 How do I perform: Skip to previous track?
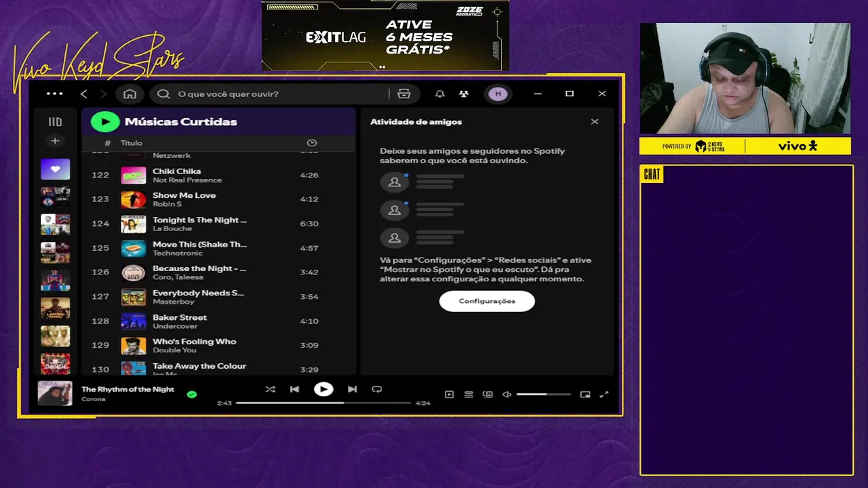294,389
